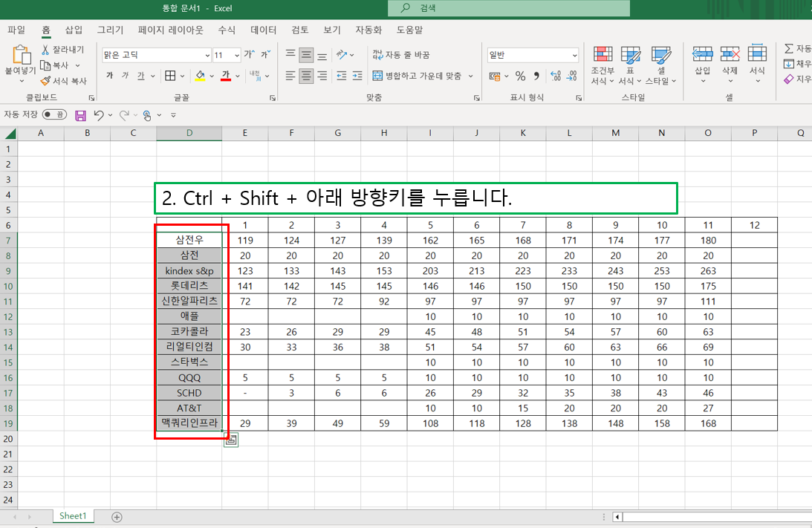Apply red font color
812x528 pixels.
226,76
